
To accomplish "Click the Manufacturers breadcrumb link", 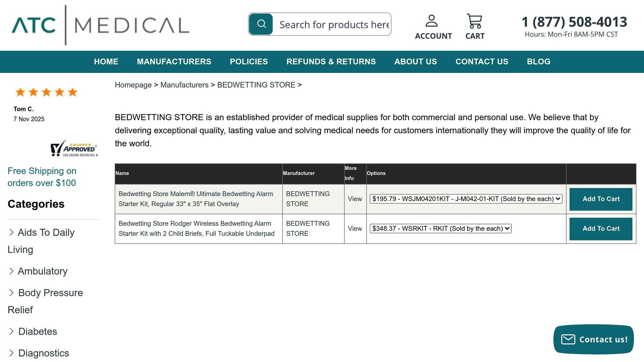I will pyautogui.click(x=184, y=85).
